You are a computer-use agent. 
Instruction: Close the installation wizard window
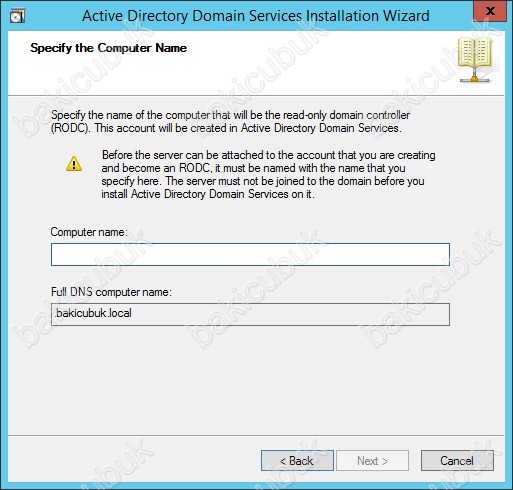(490, 11)
